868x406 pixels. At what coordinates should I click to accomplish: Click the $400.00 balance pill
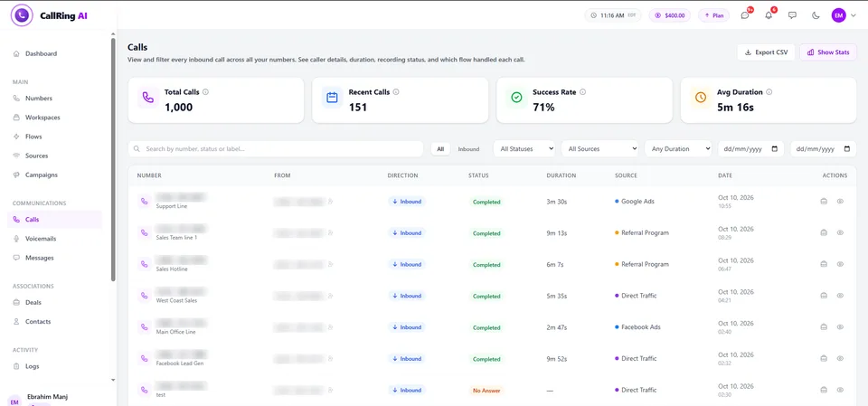pyautogui.click(x=670, y=15)
